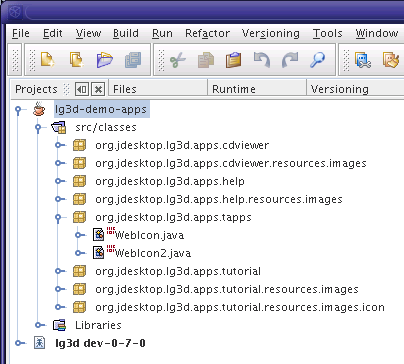Open the Tools menu
404x364 pixels.
(328, 33)
